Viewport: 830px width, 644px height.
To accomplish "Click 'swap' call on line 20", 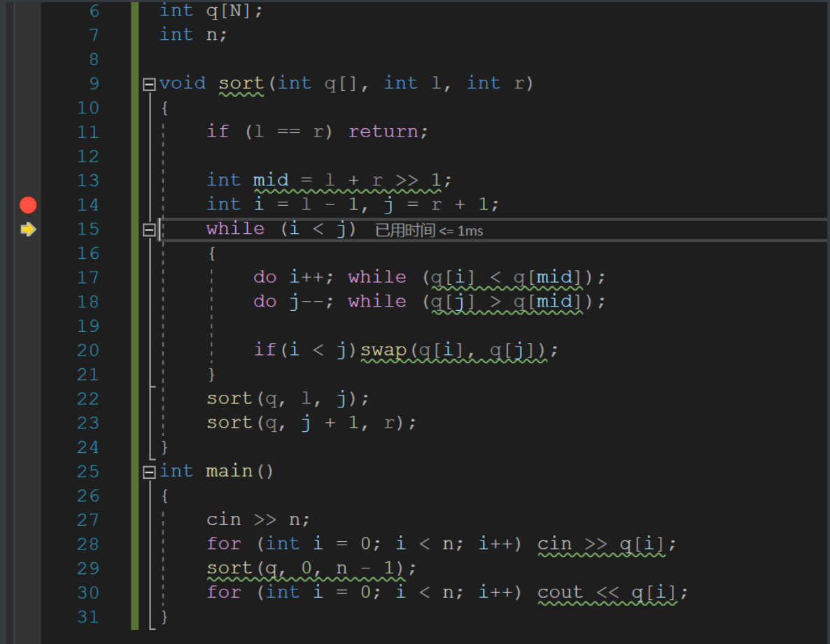I will (x=384, y=350).
